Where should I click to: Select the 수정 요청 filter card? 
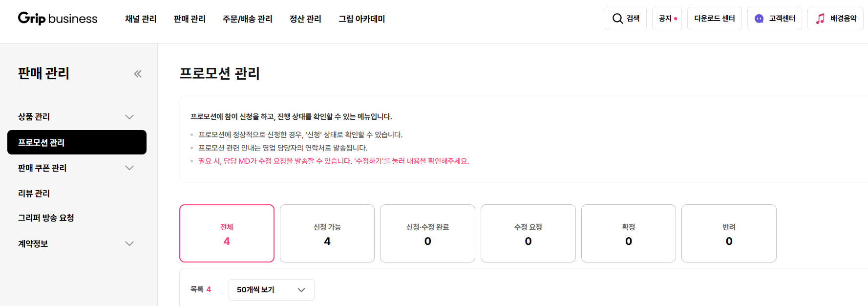click(x=528, y=233)
